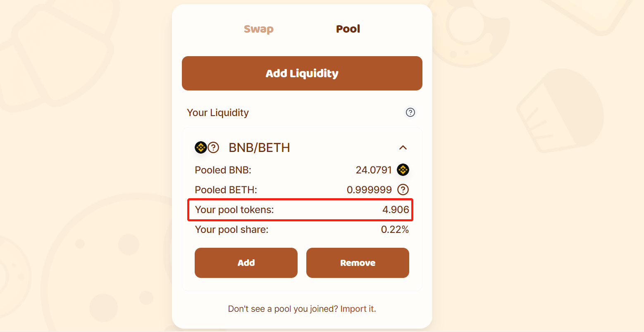Click the BNB coin icon beside BNB/BETH
The image size is (644, 332).
click(x=201, y=147)
